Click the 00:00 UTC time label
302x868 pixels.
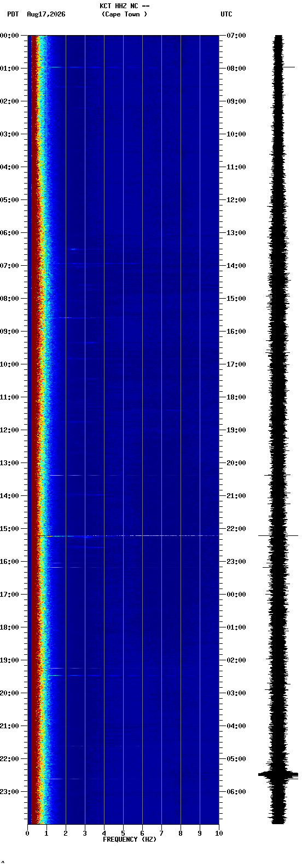click(x=236, y=595)
